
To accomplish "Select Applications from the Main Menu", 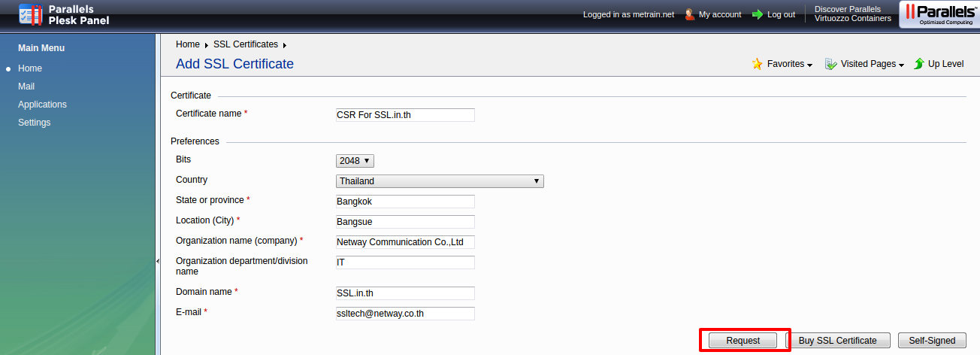I will tap(42, 105).
